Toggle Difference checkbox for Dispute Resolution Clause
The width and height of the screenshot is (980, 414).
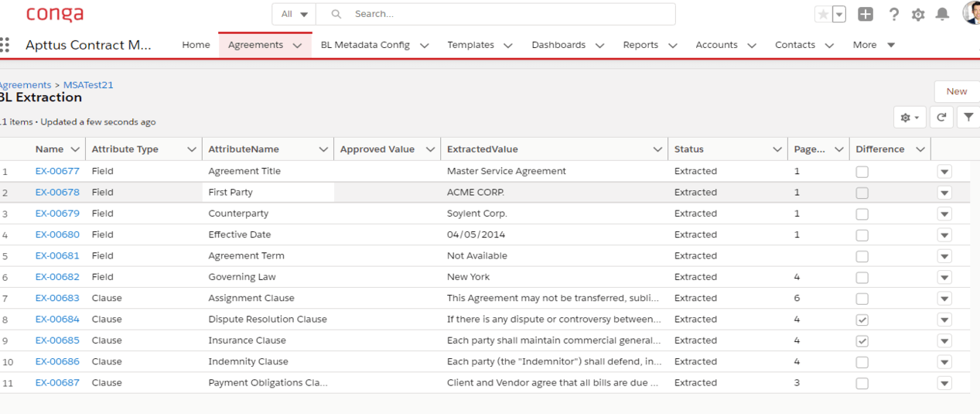coord(862,320)
